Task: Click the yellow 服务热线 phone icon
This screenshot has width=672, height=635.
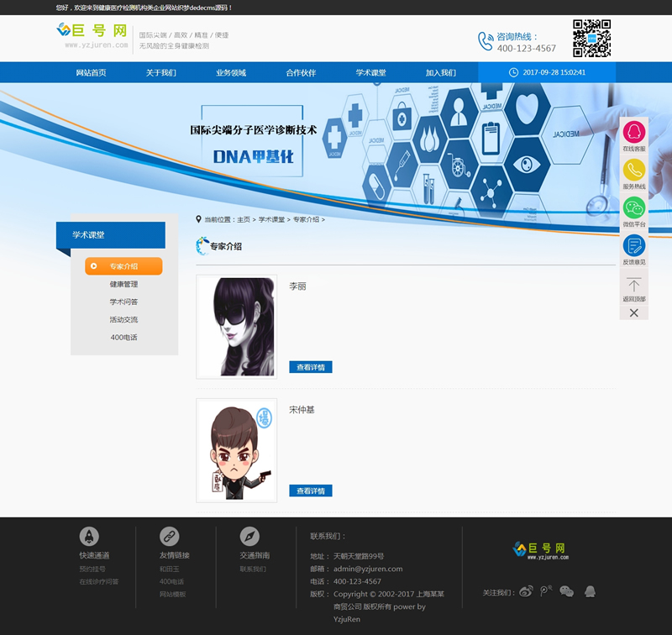Action: coord(633,171)
